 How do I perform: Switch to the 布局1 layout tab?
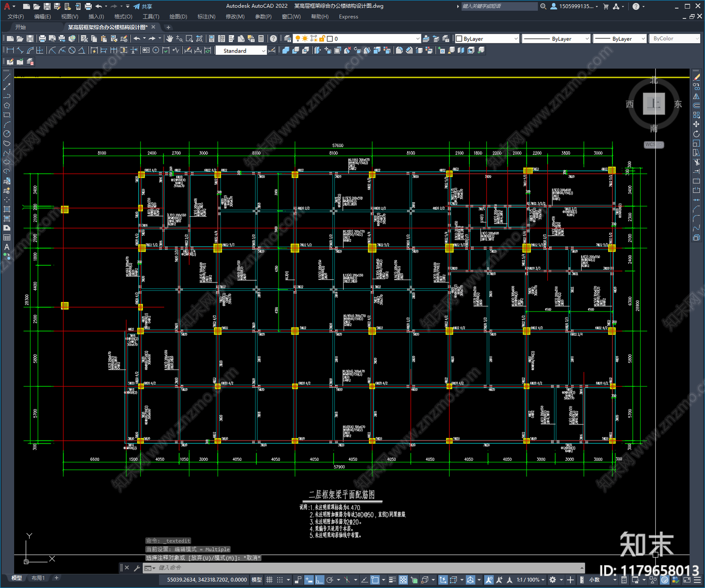(38, 578)
